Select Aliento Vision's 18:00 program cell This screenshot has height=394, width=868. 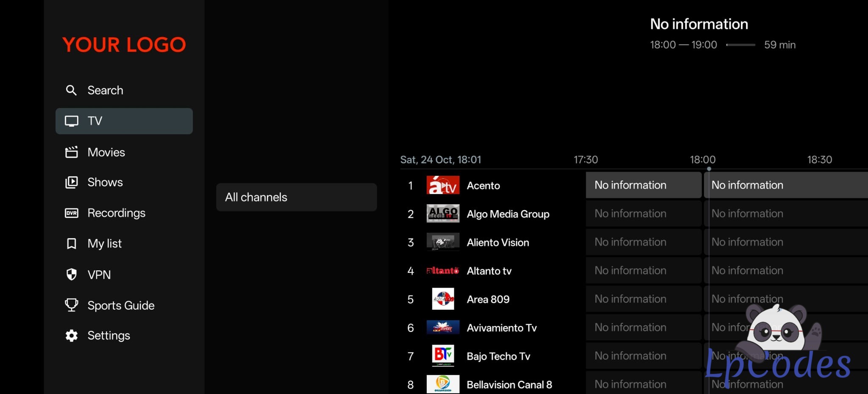786,242
